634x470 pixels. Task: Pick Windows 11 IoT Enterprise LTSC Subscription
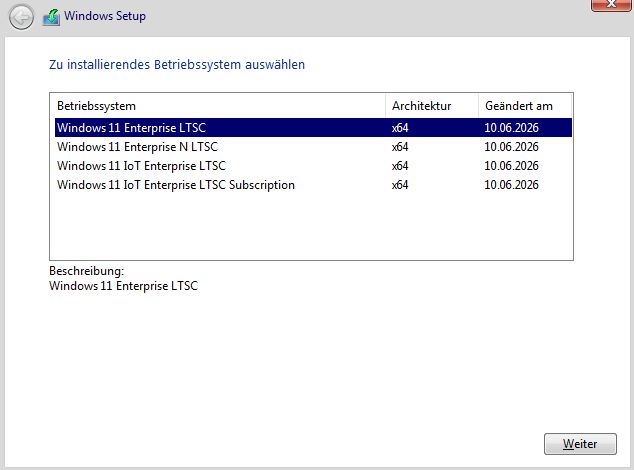point(313,184)
